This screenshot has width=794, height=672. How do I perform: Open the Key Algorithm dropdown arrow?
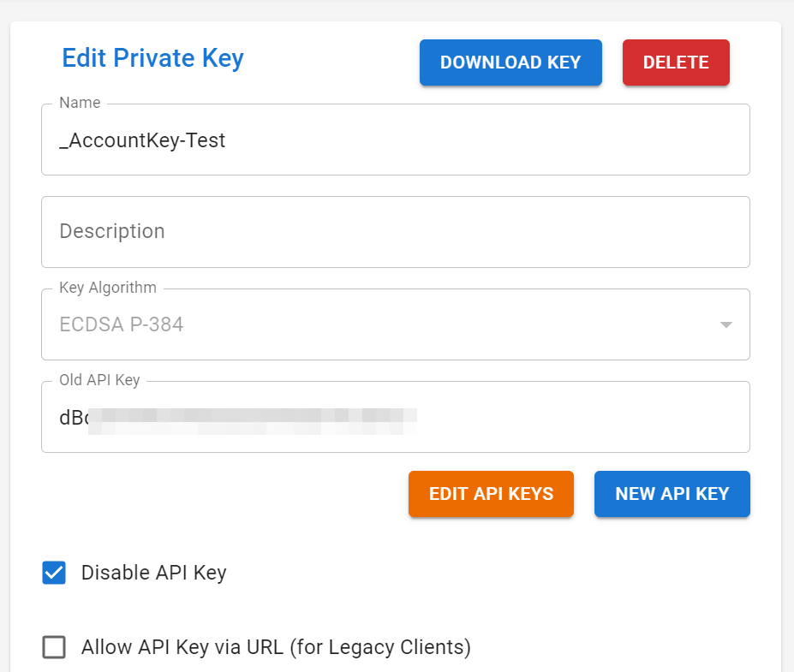pyautogui.click(x=725, y=324)
